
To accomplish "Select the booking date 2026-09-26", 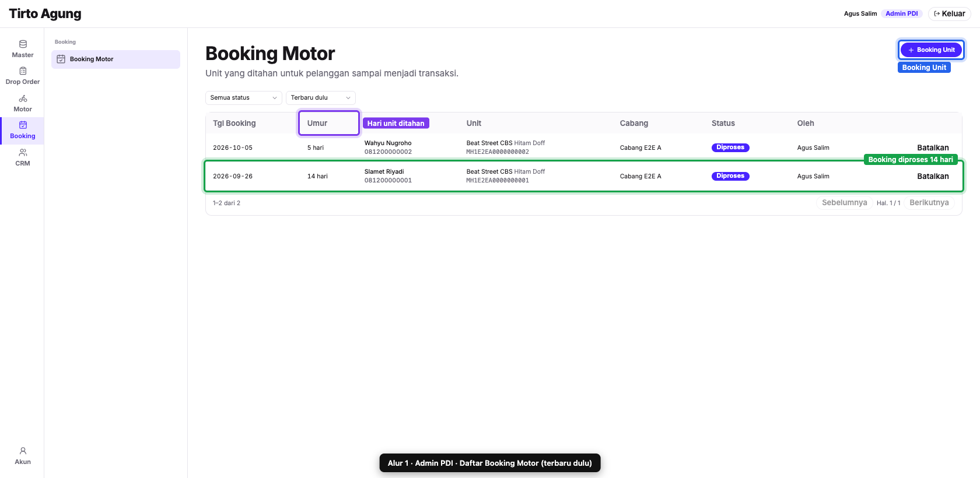I will [x=233, y=177].
